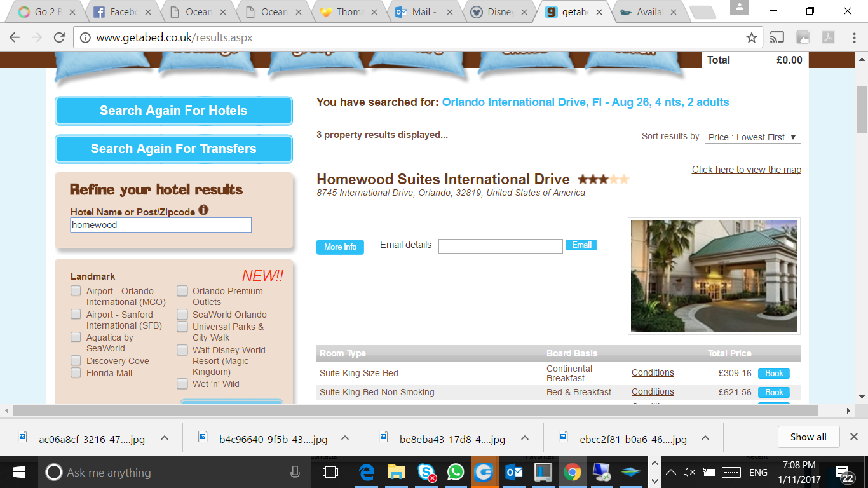Viewport: 868px width, 488px height.
Task: Switch to the Thomas tab
Action: click(348, 11)
